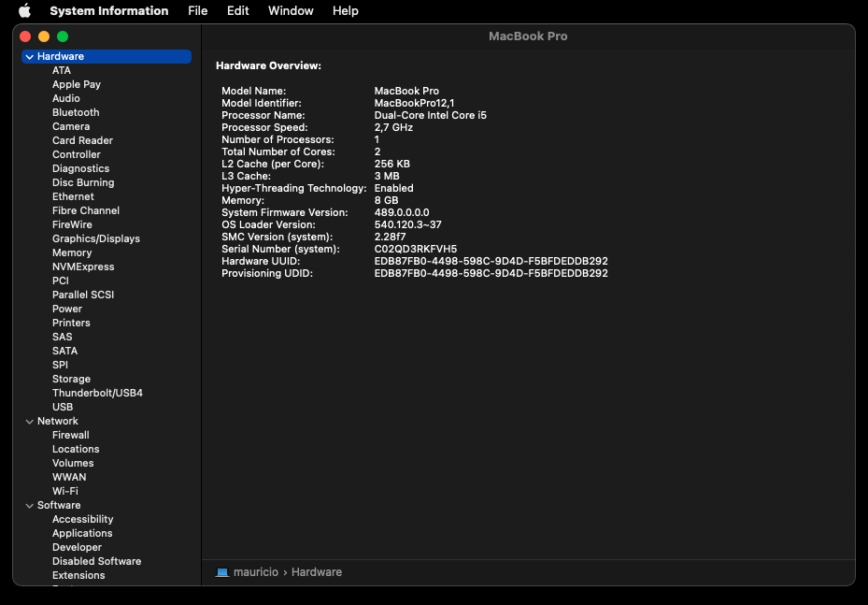Click Hardware in the path bar
This screenshot has width=868, height=605.
pos(317,572)
